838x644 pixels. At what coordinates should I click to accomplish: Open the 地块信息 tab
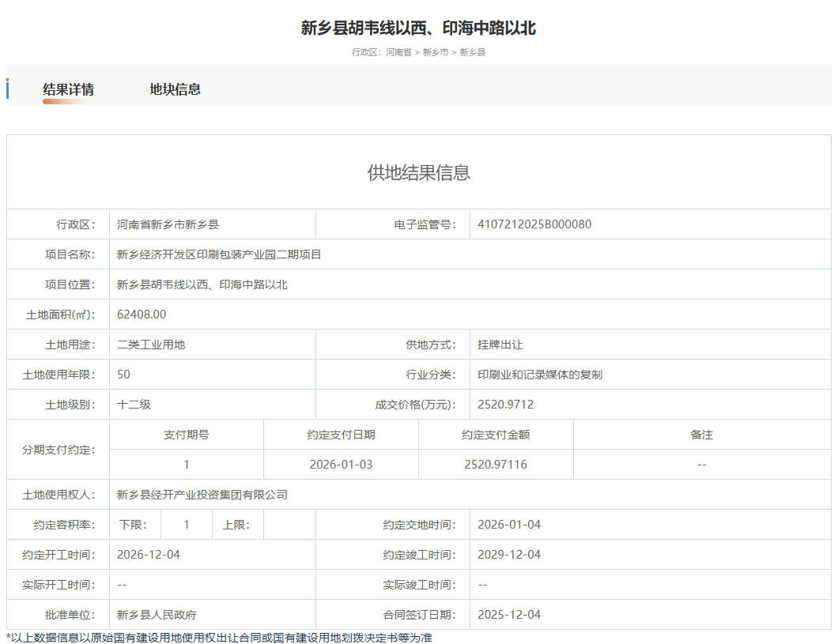[175, 89]
